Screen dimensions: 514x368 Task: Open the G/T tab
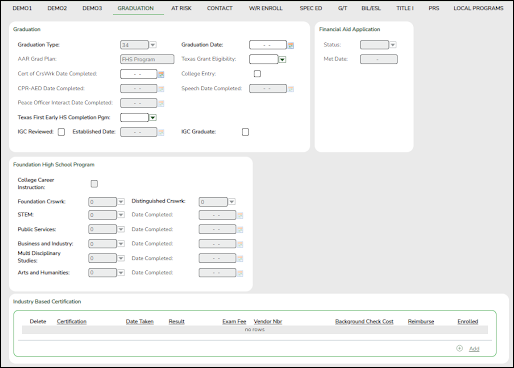(x=342, y=8)
